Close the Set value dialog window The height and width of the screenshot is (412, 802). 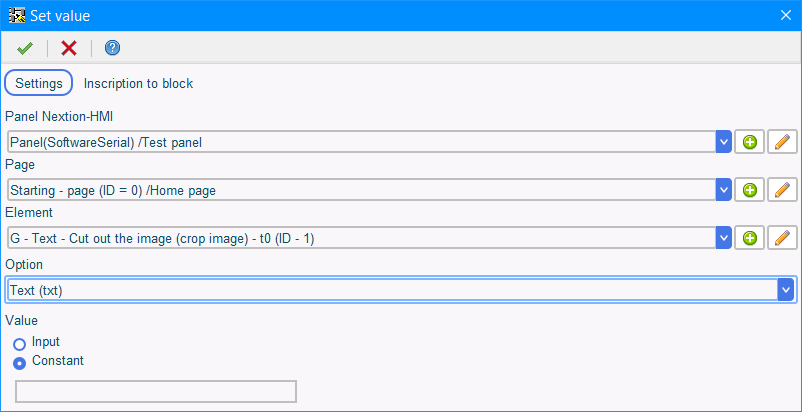click(786, 15)
